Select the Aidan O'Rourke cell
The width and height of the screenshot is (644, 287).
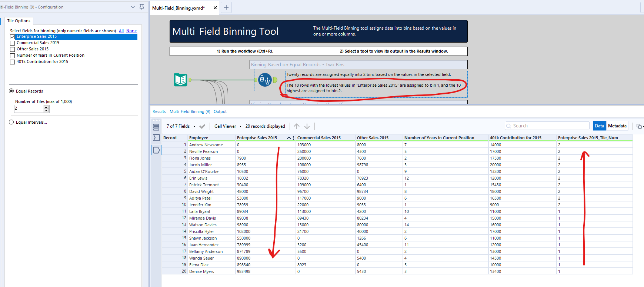point(211,171)
